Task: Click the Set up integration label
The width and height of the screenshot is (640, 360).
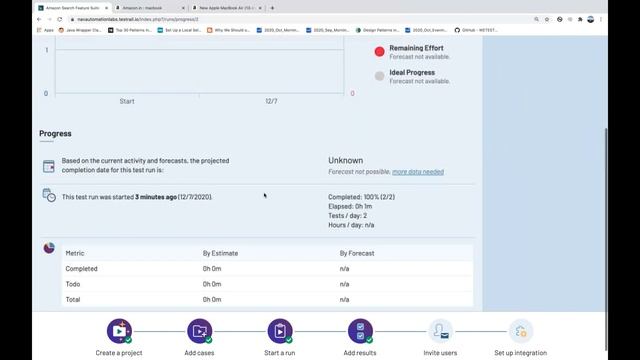Action: pos(521,353)
